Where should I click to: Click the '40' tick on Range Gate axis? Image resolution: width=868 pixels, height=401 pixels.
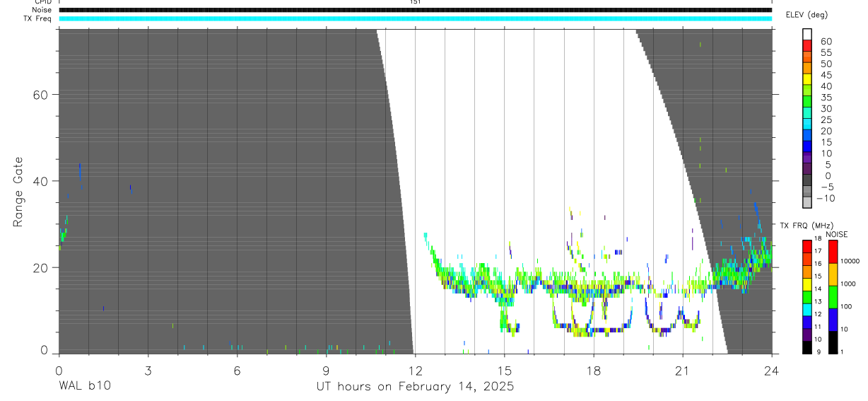42,181
